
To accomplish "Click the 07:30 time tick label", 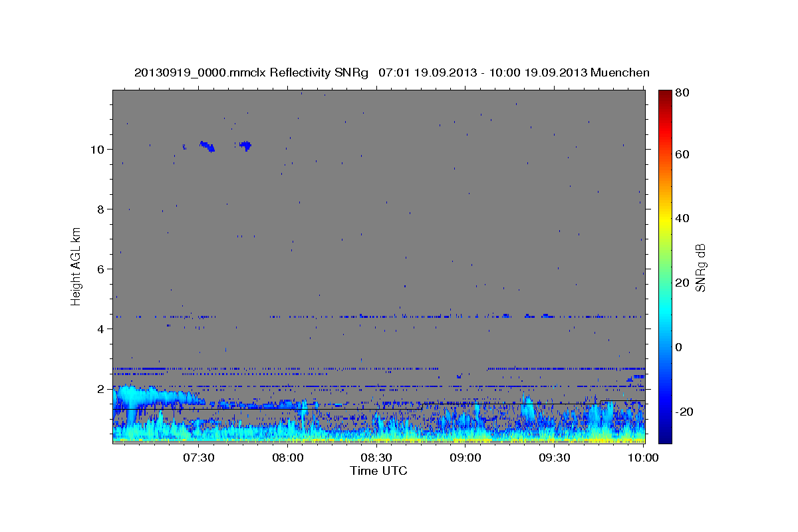I will pos(199,458).
